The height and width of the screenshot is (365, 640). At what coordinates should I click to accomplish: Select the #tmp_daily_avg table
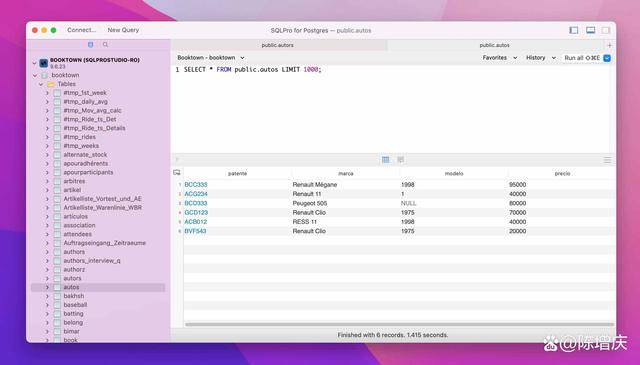tap(86, 102)
